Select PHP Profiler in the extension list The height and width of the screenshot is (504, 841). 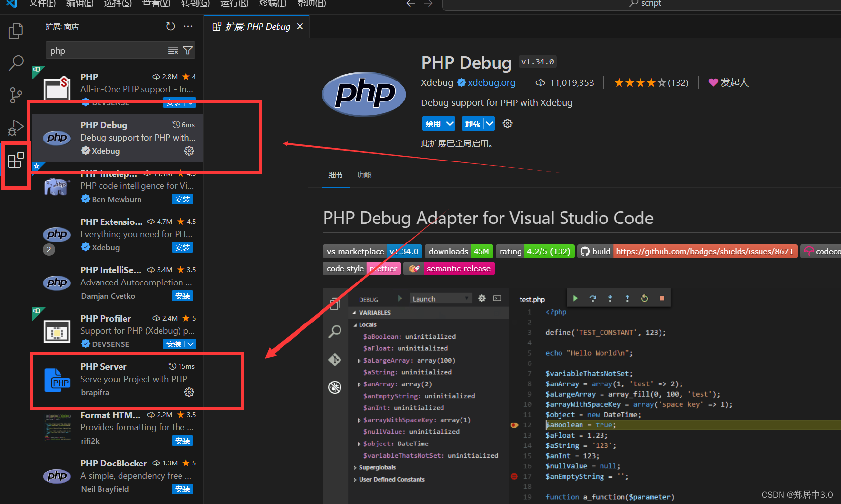(x=118, y=331)
